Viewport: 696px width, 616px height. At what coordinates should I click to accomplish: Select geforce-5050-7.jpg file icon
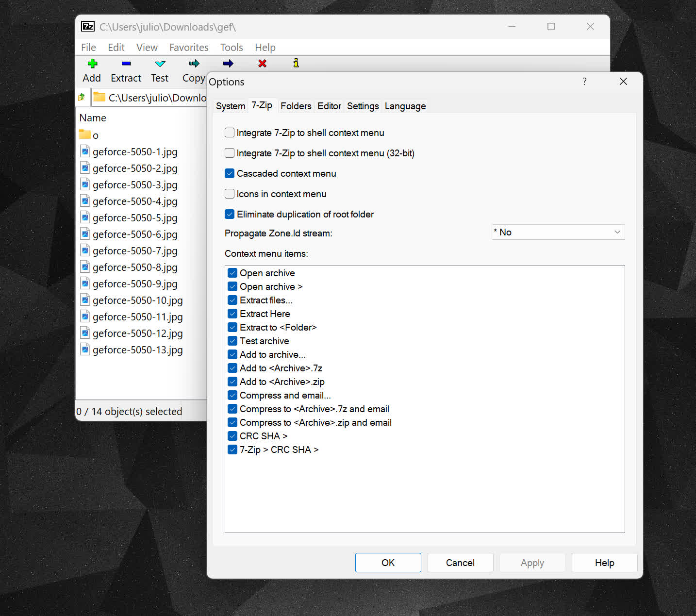click(85, 250)
